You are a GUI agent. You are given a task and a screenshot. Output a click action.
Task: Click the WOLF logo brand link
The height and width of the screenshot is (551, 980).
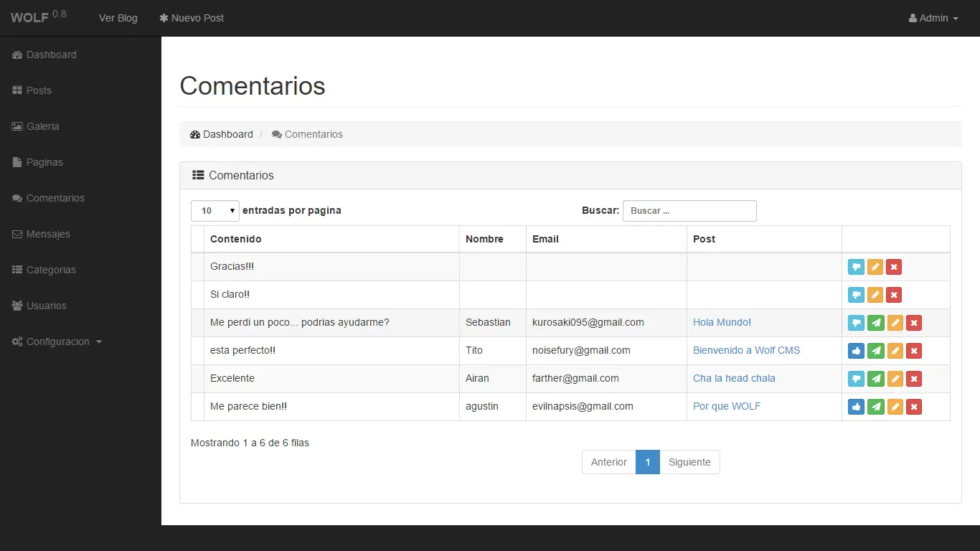pos(39,17)
